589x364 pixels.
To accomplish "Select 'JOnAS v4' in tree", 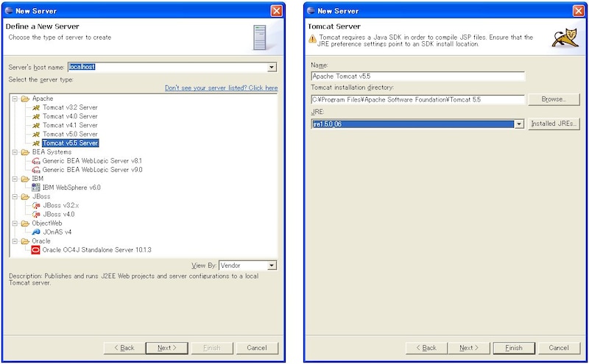I will coord(57,232).
